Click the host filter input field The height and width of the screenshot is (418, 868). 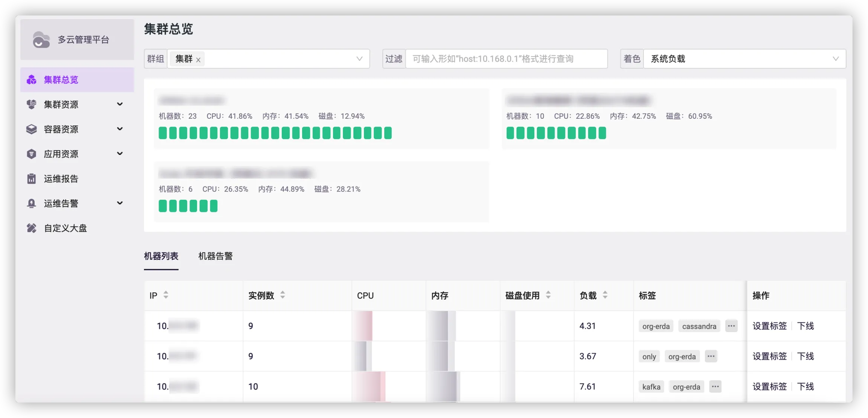[506, 59]
